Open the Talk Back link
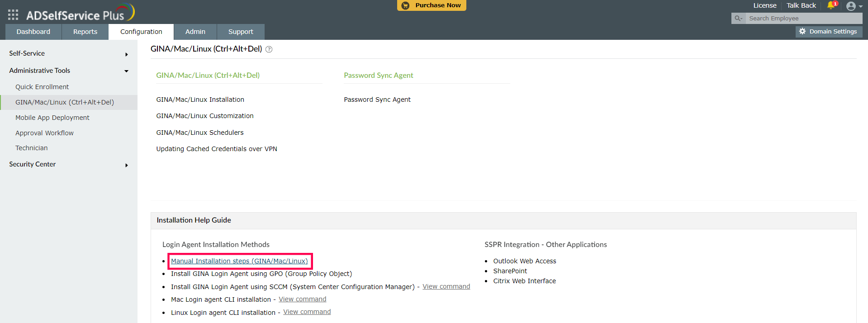The image size is (868, 323). pos(801,5)
